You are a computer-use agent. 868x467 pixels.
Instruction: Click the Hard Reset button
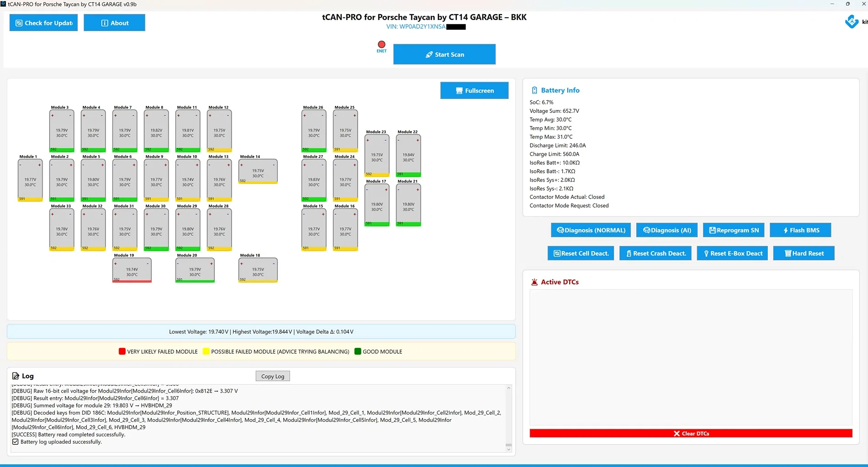pos(804,253)
